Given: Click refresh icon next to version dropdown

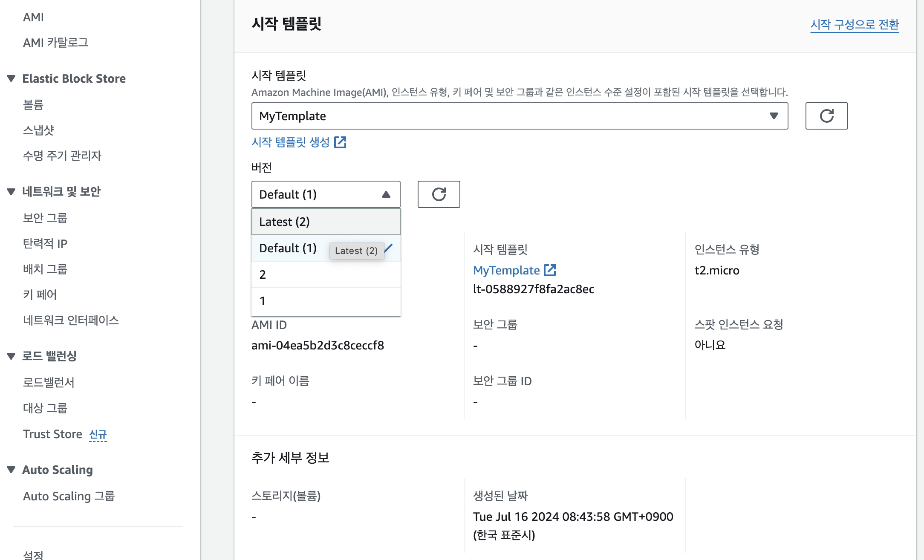Looking at the screenshot, I should tap(439, 194).
